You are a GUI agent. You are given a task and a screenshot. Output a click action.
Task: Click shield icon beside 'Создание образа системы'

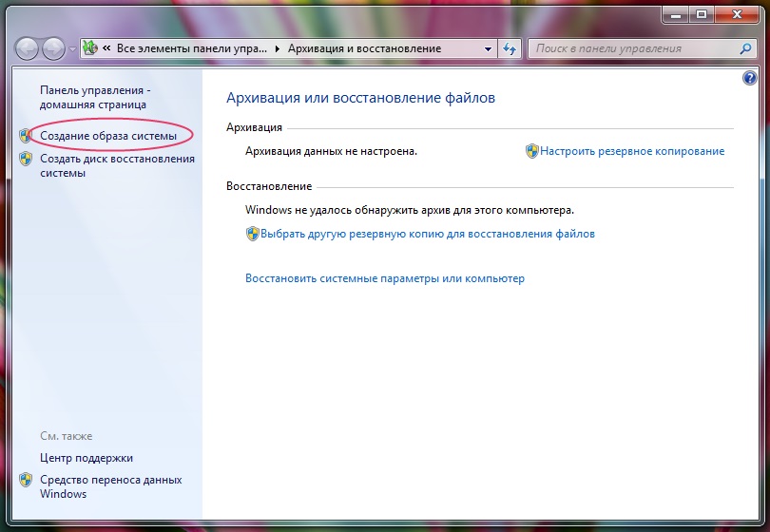(x=26, y=136)
